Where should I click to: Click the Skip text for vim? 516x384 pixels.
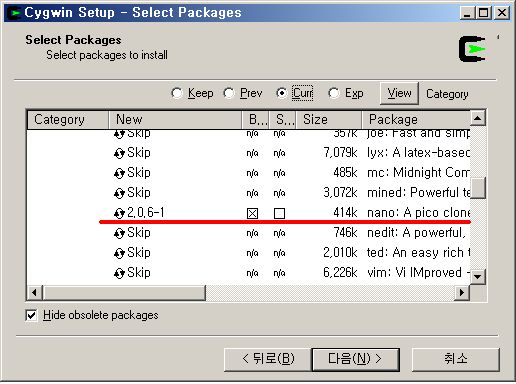[x=139, y=273]
